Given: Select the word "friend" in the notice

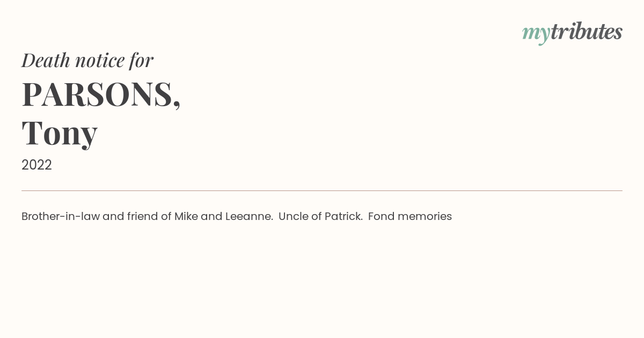Looking at the screenshot, I should 142,216.
